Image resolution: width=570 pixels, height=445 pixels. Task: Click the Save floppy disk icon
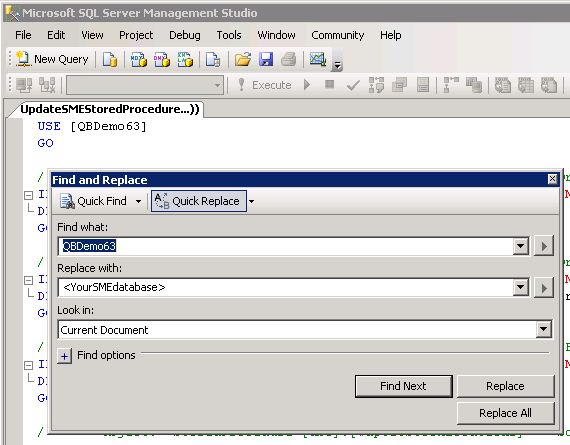click(x=266, y=59)
